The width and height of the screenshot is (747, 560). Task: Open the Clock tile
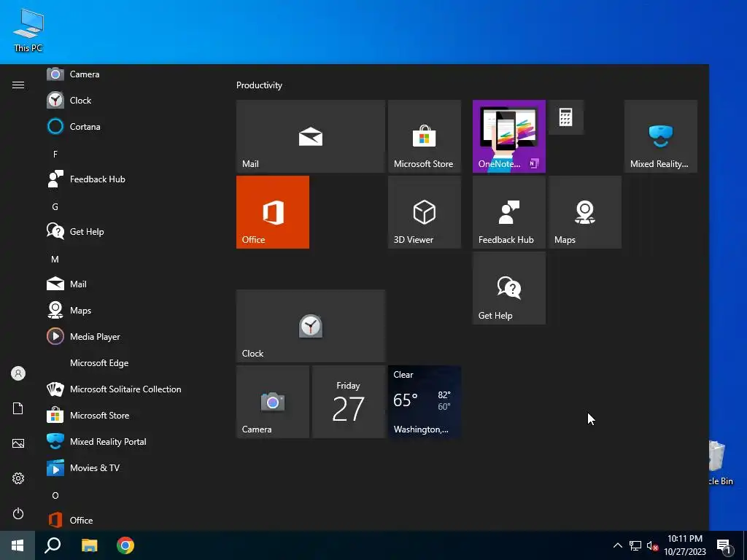(x=311, y=326)
